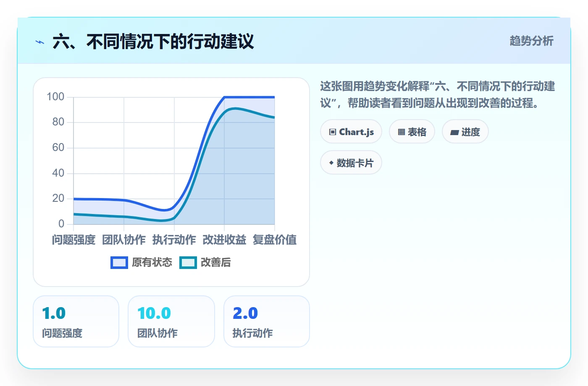Click the 原有状态 legend label
The width and height of the screenshot is (588, 386).
point(152,263)
